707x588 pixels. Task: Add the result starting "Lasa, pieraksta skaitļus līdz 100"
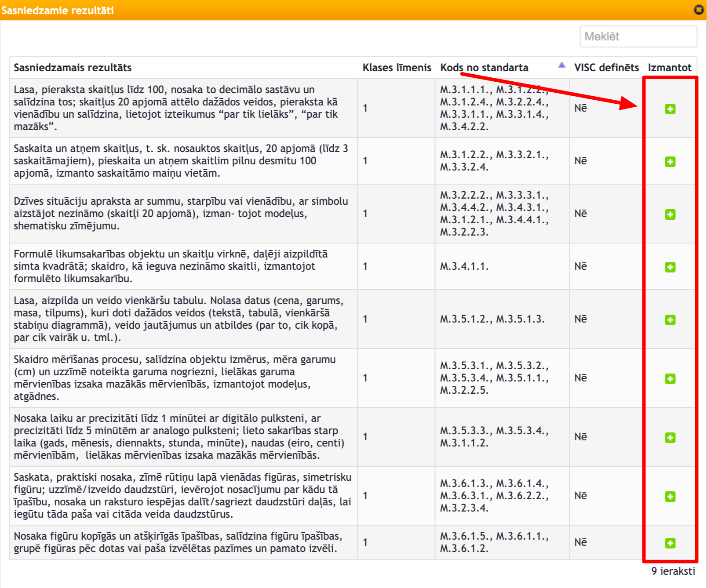coord(670,109)
